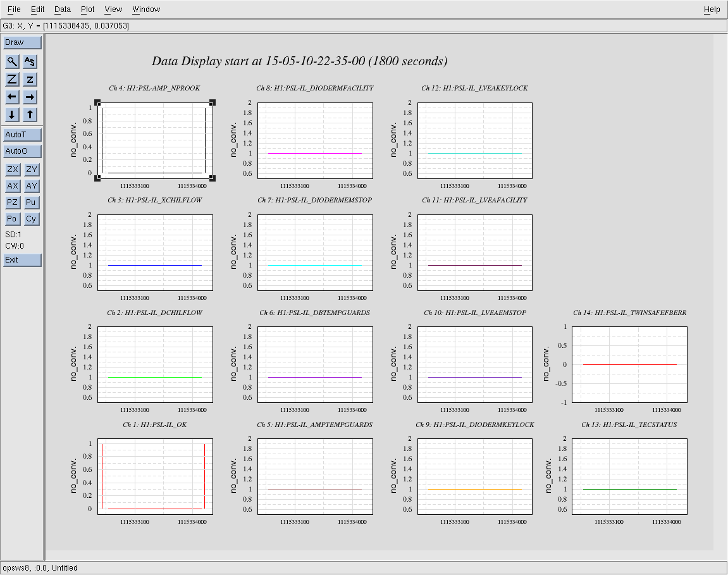Open the Window menu
This screenshot has height=575, width=728.
click(x=146, y=9)
